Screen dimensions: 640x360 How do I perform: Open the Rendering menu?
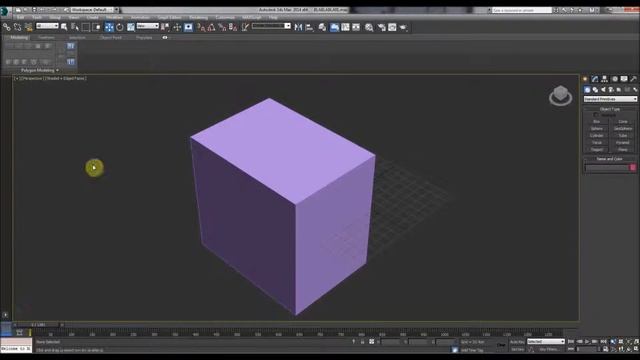point(198,18)
